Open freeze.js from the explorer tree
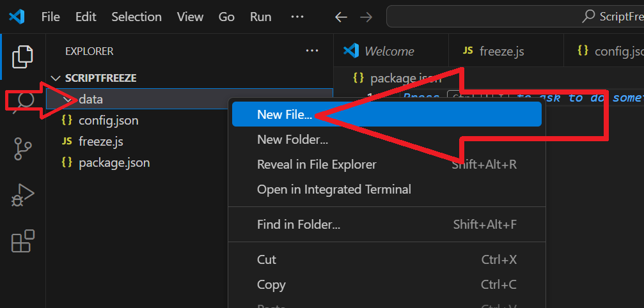The image size is (644, 308). pos(101,142)
